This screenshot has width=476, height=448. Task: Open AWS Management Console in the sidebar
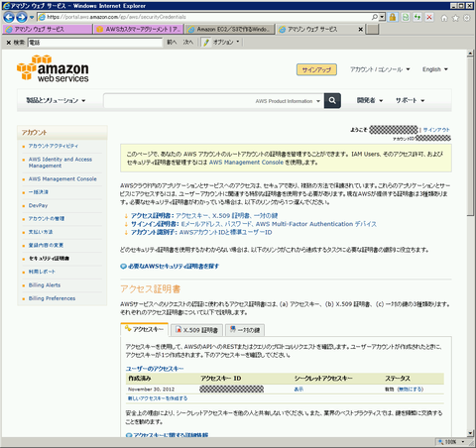[62, 178]
